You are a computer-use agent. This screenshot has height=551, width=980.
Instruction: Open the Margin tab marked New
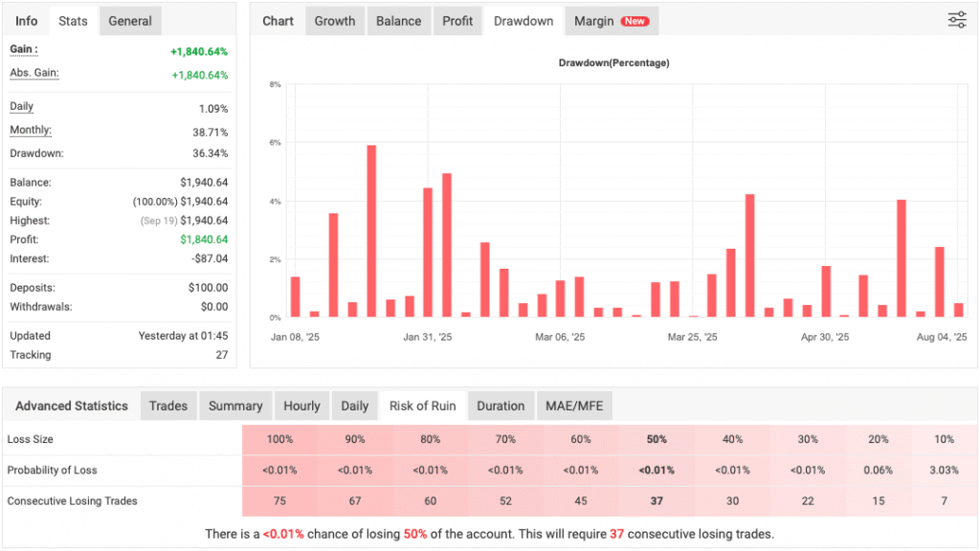pos(611,21)
